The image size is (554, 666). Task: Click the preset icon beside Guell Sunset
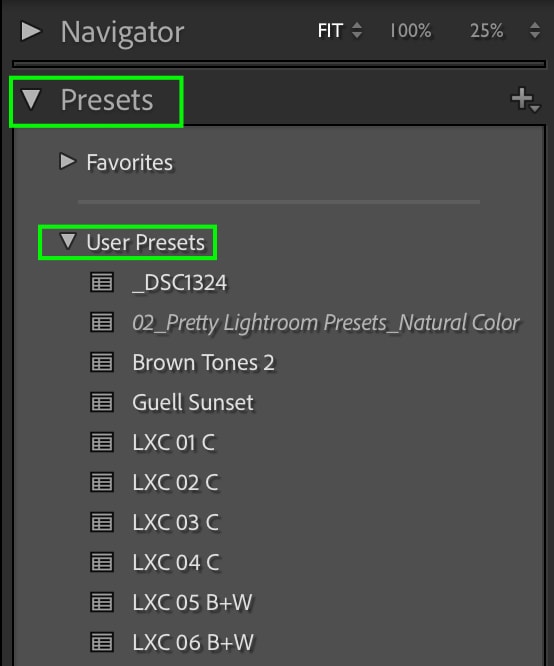point(102,402)
